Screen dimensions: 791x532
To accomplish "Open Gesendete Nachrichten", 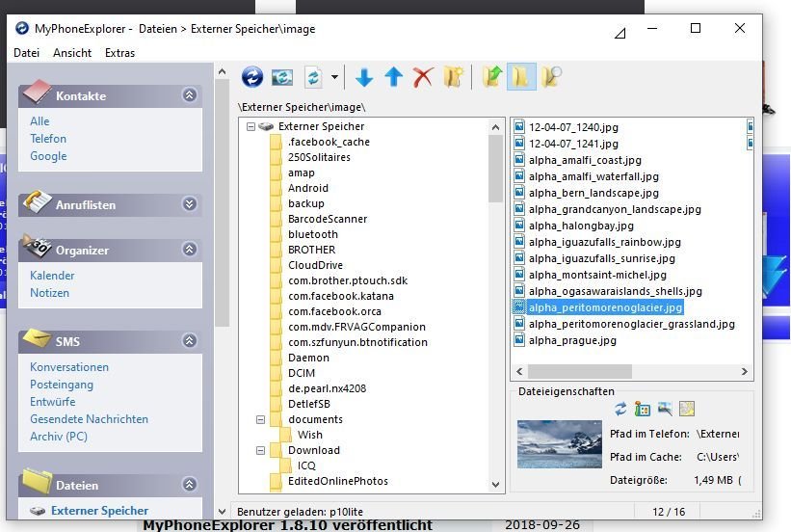I will (x=89, y=419).
